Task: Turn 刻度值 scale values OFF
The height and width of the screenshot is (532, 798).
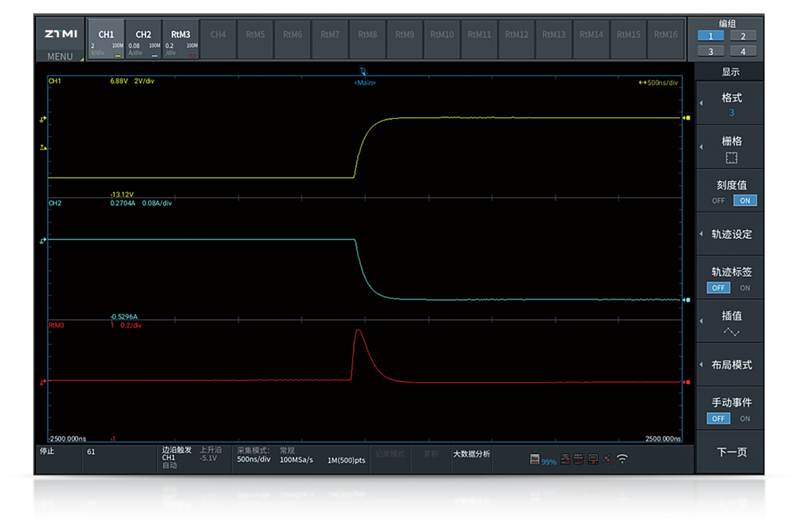Action: click(x=718, y=201)
